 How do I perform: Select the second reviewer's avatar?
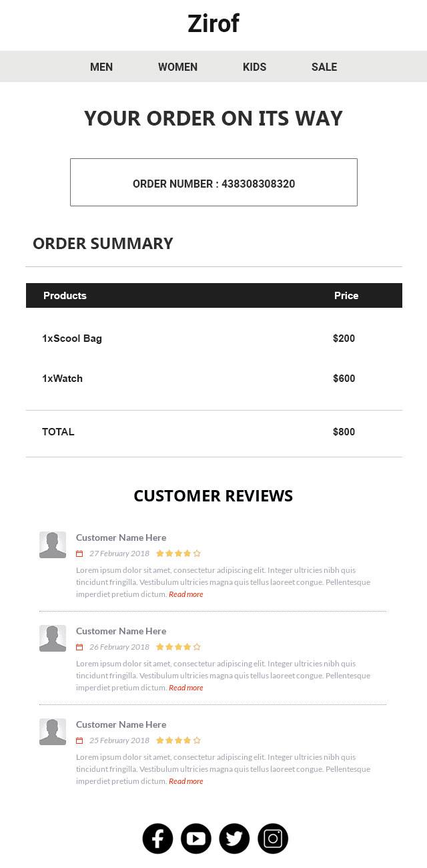pos(53,638)
